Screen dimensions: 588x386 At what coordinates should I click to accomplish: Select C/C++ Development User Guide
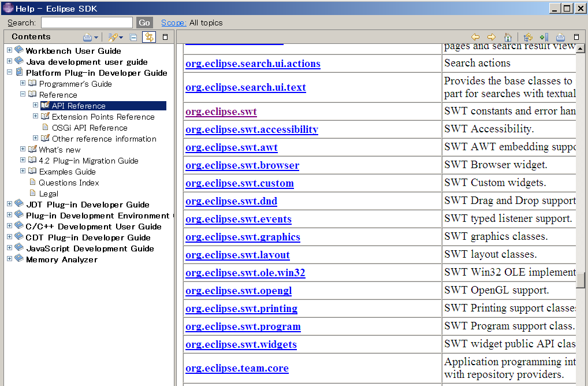pyautogui.click(x=94, y=227)
